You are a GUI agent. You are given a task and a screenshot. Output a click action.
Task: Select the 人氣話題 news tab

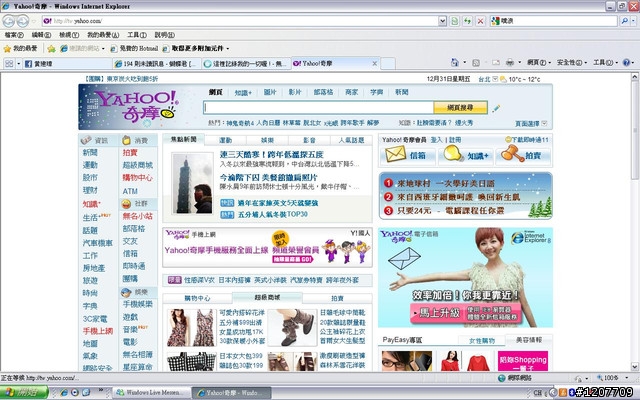pyautogui.click(x=351, y=140)
